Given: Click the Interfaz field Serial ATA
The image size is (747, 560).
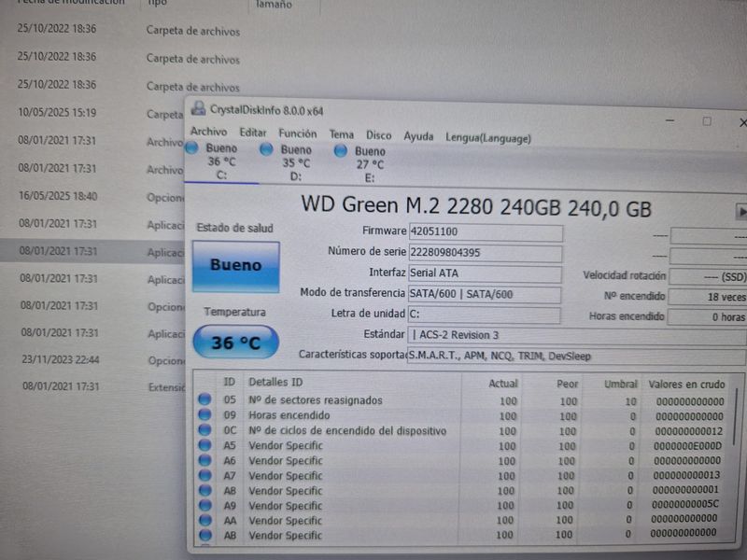Looking at the screenshot, I should click(x=485, y=273).
